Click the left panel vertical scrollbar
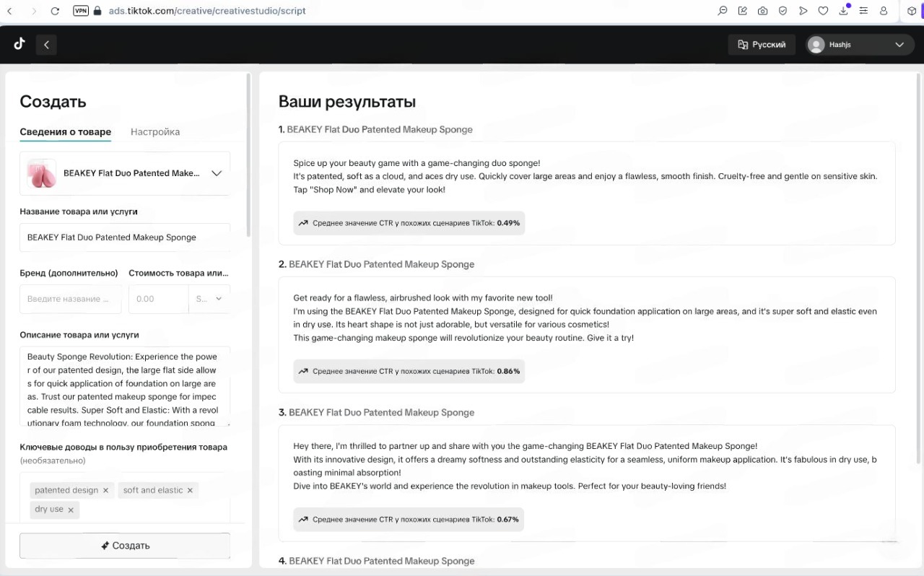This screenshot has width=924, height=576. [249, 155]
